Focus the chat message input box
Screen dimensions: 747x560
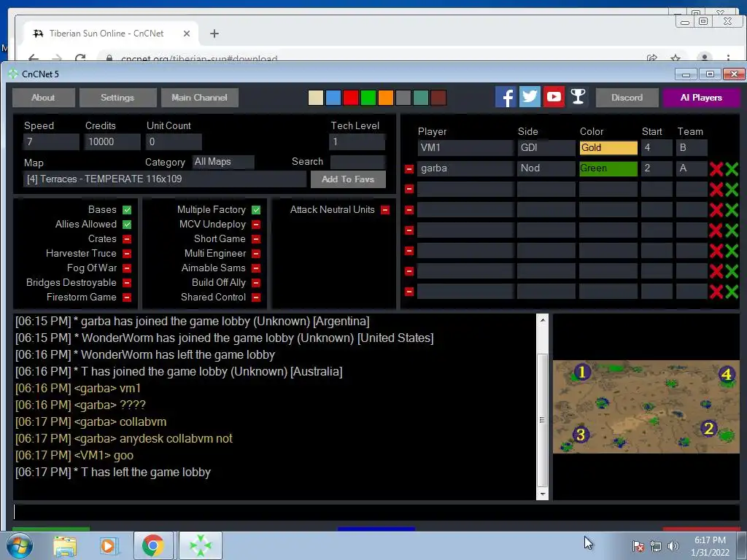click(376, 513)
